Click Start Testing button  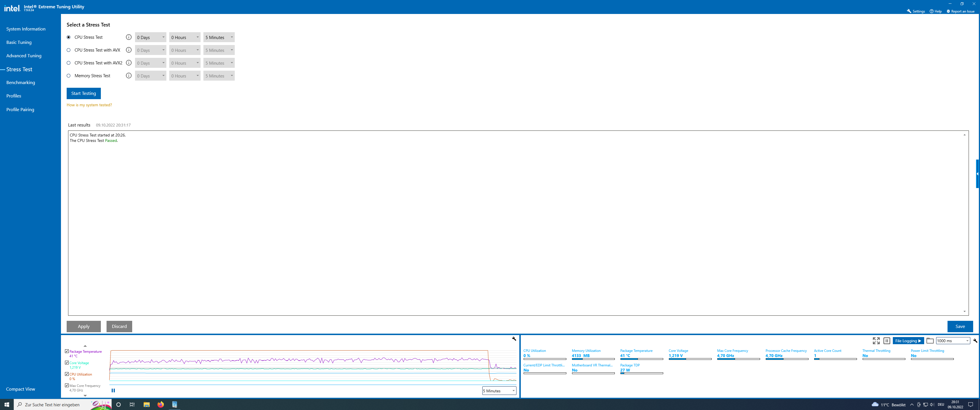pos(84,93)
